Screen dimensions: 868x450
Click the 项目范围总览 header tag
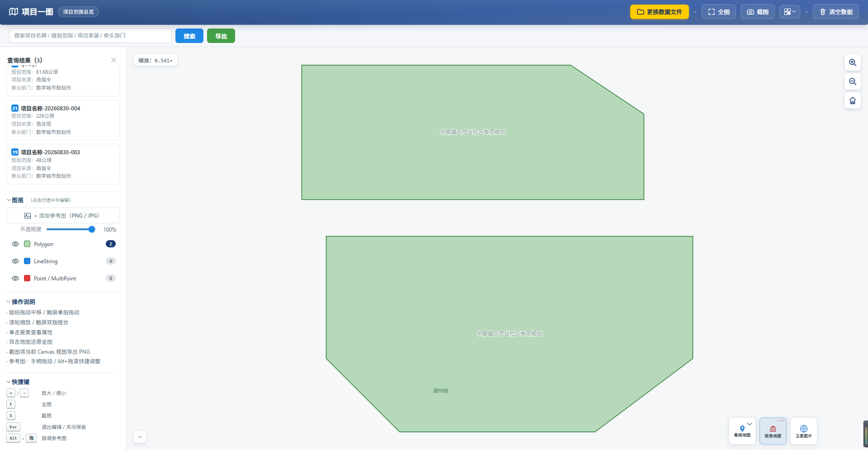(78, 12)
